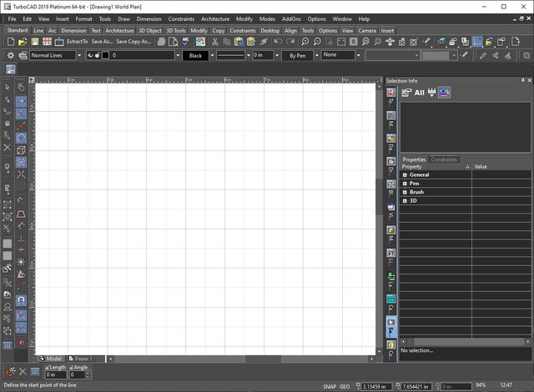Open the Architecture menu
Screen dimensions: 534x392
(x=214, y=18)
